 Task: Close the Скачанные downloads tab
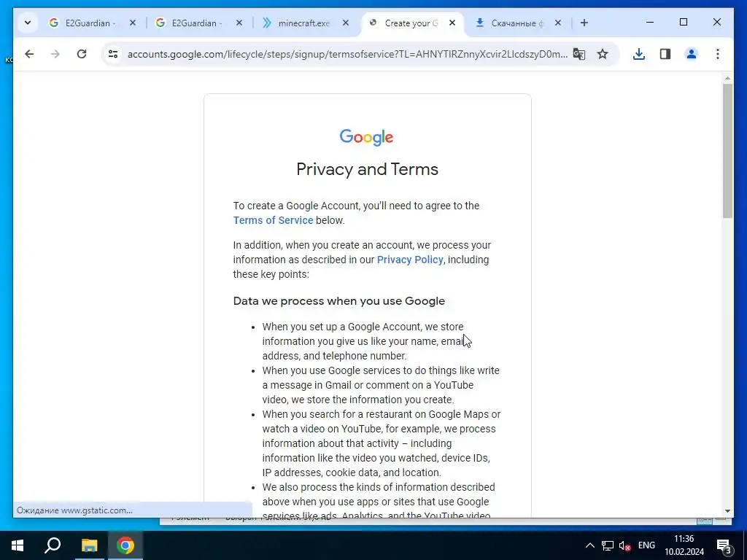558,23
